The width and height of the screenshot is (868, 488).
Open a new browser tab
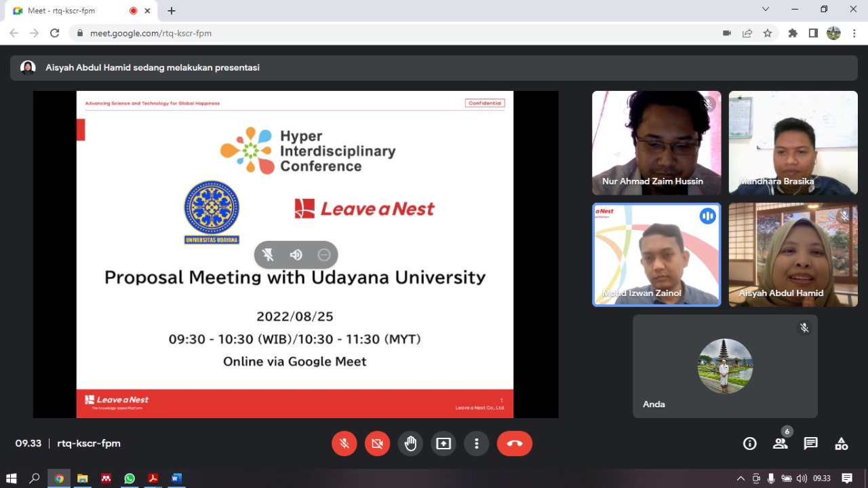point(172,11)
